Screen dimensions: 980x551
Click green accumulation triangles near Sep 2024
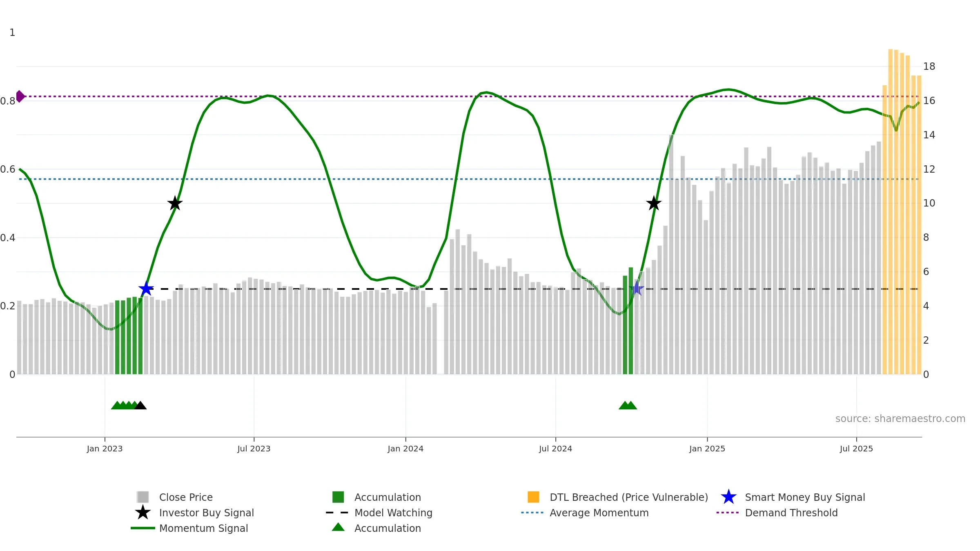(x=628, y=405)
